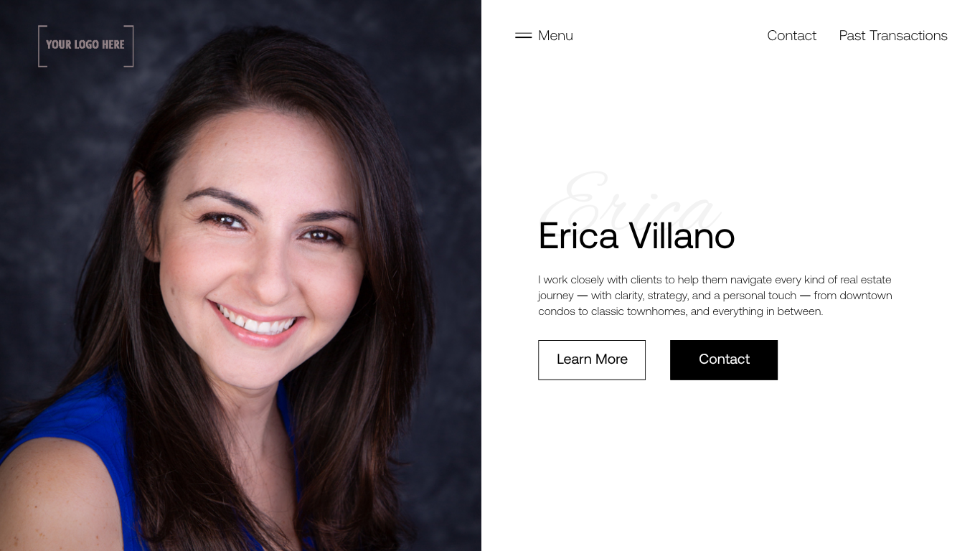Click the phrase "real estate" in the description
Screen dimensions: 980x551
tap(866, 280)
